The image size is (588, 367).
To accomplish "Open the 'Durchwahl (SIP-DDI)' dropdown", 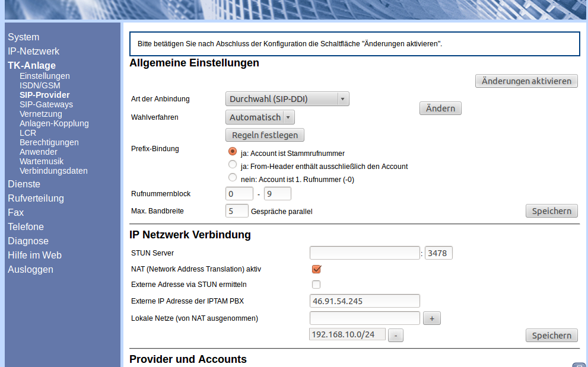I will point(287,99).
